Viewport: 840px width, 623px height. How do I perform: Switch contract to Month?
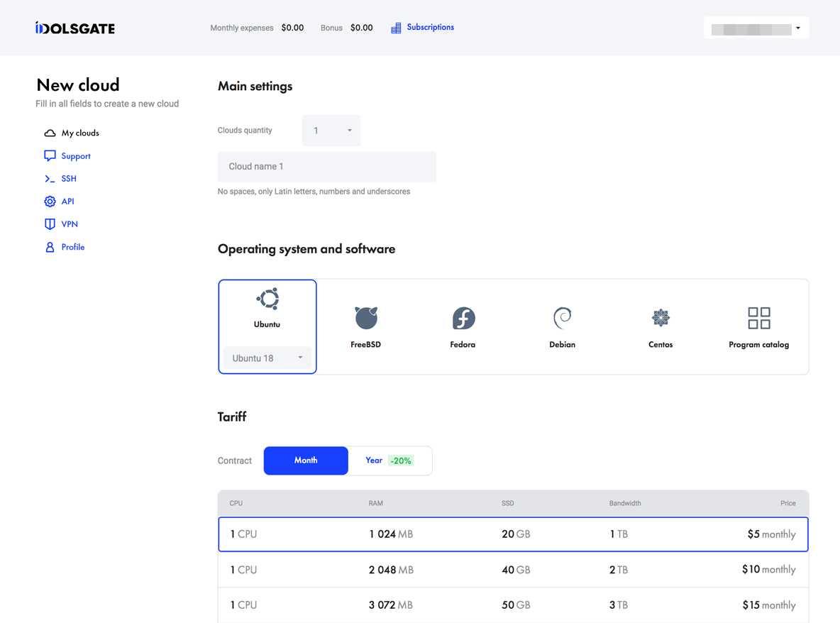click(x=306, y=461)
